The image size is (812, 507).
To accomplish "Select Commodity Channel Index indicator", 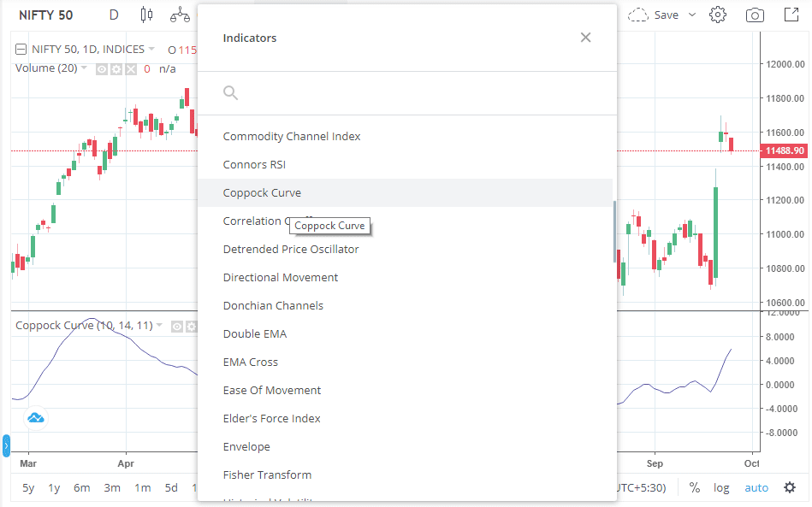I will (405, 137).
